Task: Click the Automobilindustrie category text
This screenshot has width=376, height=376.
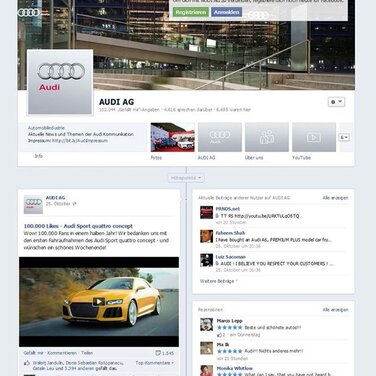Action: (46, 128)
